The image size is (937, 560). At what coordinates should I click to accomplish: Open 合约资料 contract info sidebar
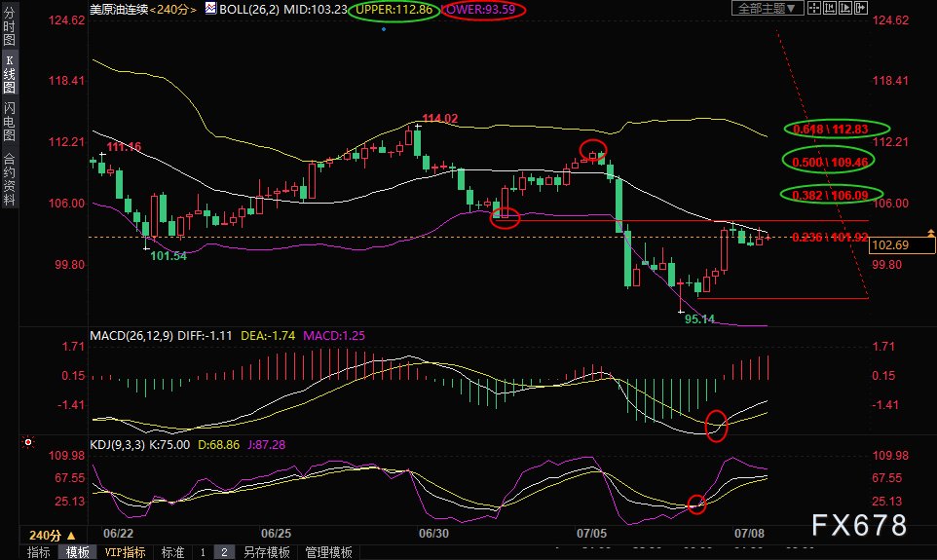coord(9,178)
